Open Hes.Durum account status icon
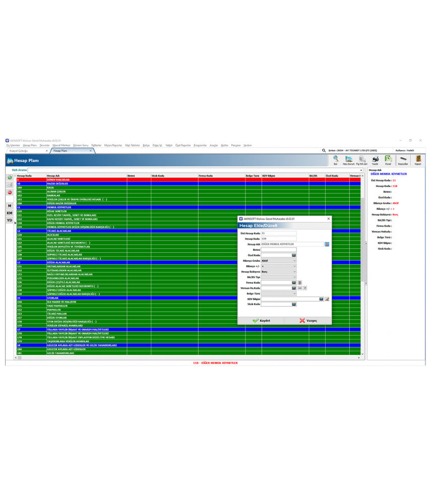431x504 pixels. click(349, 159)
